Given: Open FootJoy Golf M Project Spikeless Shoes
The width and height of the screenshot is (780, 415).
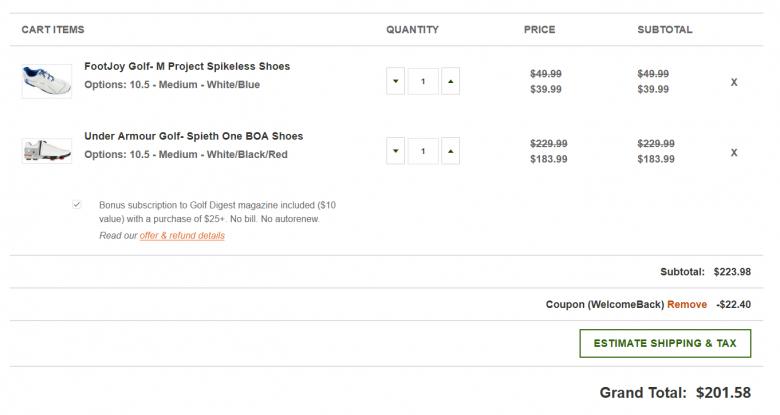Looking at the screenshot, I should click(x=187, y=66).
